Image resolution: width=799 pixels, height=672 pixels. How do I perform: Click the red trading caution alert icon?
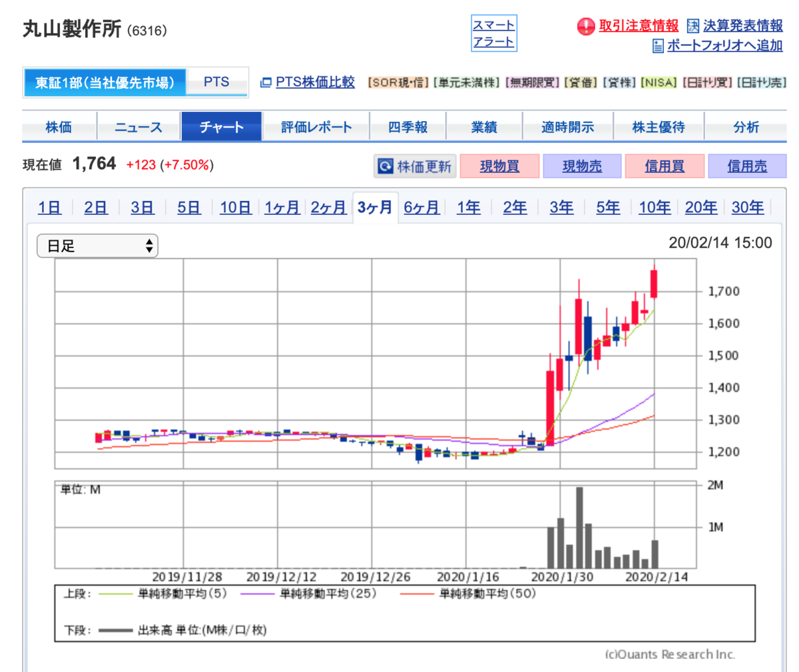585,27
